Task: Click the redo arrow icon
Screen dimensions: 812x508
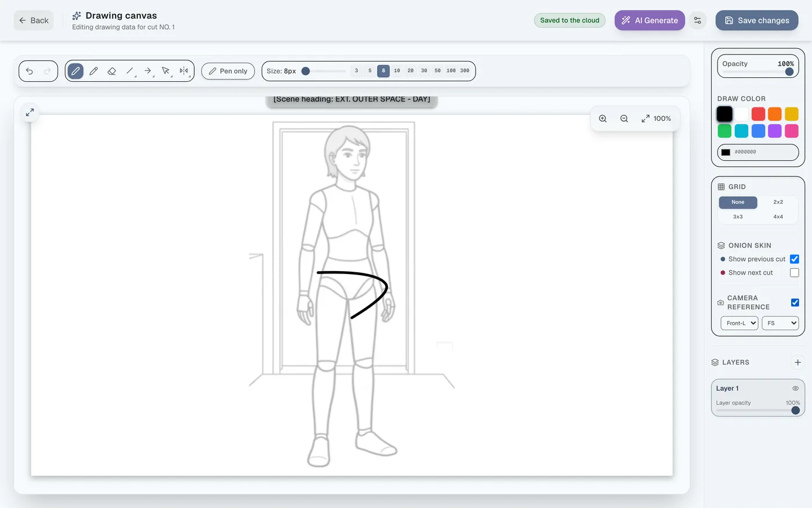Action: tap(48, 71)
